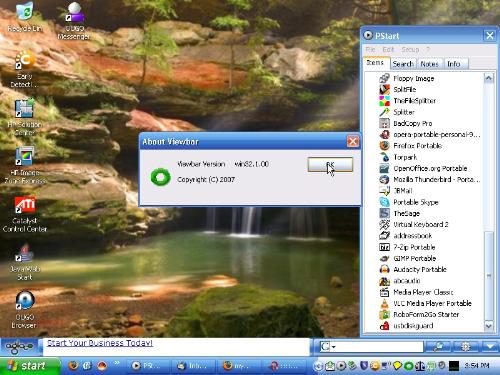Click the OpenOffice.org Portable icon

pyautogui.click(x=384, y=168)
